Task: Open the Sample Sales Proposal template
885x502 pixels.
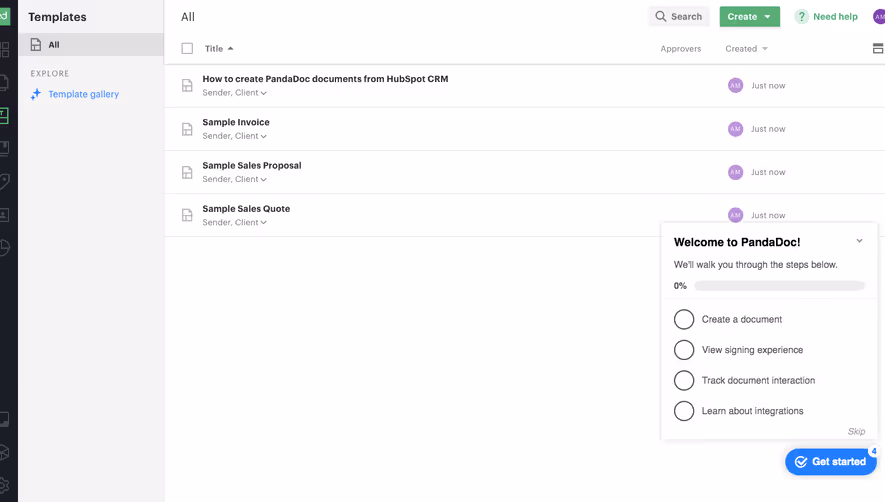Action: 252,165
